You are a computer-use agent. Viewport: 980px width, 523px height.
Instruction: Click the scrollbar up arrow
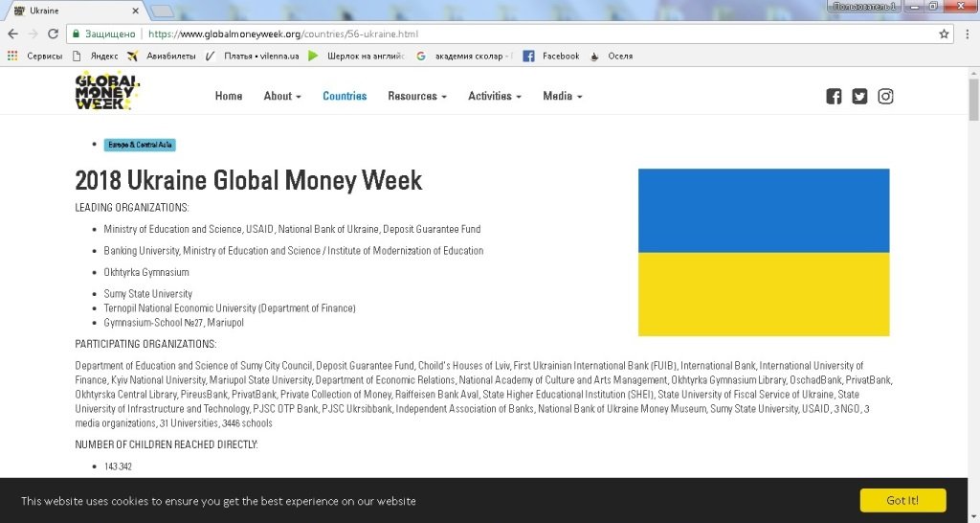973,73
